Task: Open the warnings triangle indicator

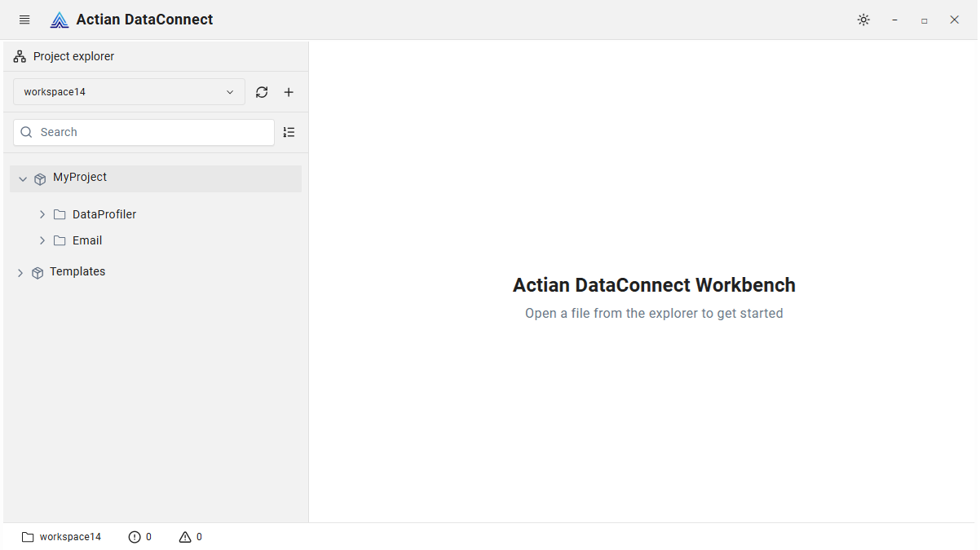Action: (191, 537)
